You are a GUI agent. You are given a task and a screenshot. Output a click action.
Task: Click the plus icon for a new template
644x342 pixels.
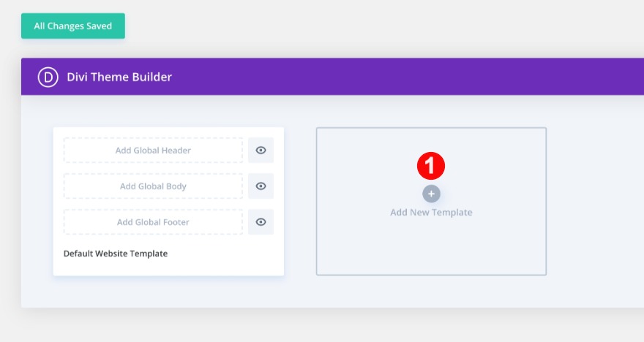[x=431, y=194]
